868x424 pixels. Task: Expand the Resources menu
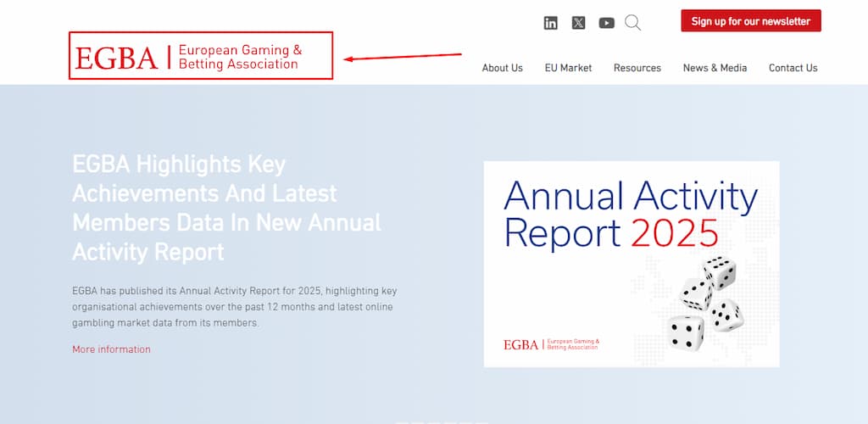pos(637,68)
